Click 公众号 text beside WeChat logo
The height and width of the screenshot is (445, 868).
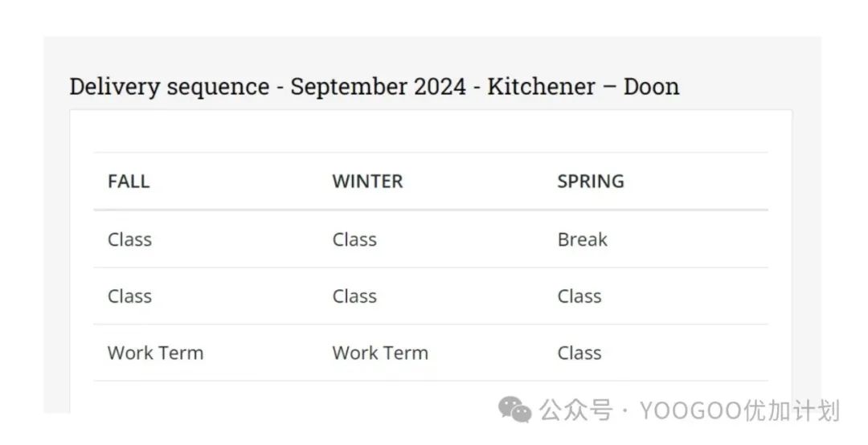pyautogui.click(x=575, y=410)
